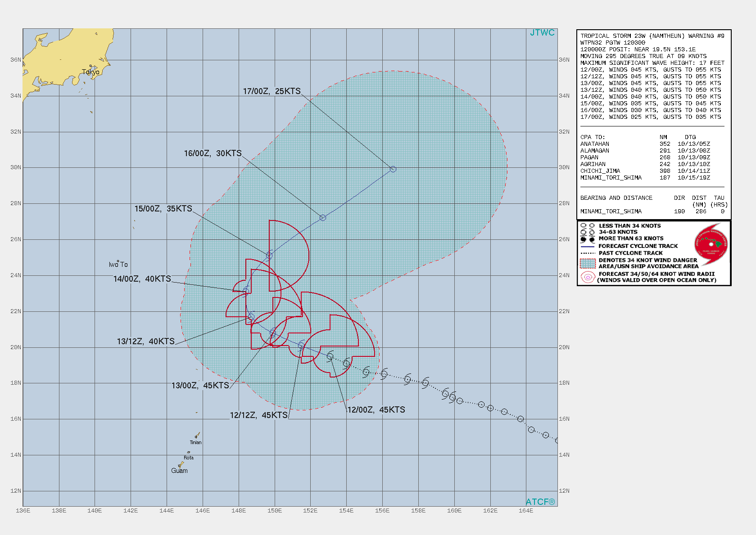Click the filled 'More than 63 knots' symbol

[588, 239]
